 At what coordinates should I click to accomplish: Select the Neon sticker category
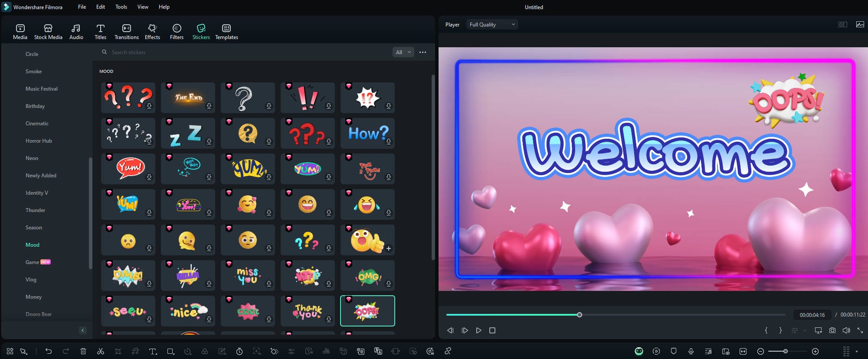pyautogui.click(x=32, y=158)
